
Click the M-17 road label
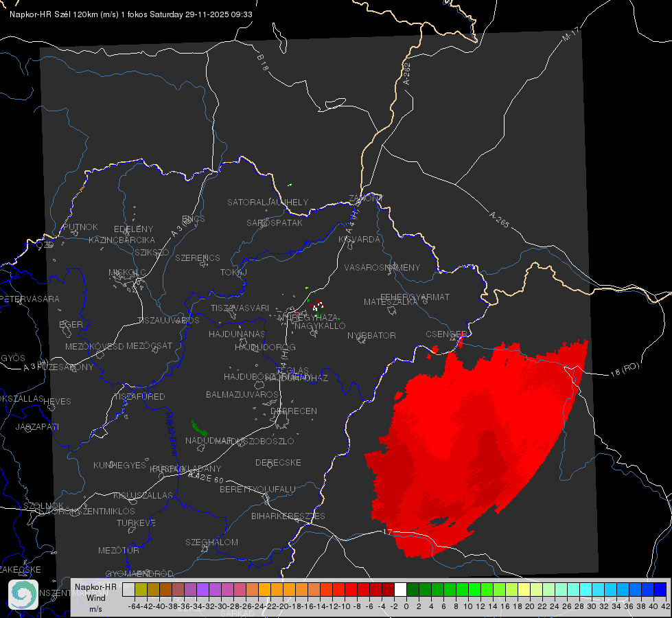click(x=570, y=34)
